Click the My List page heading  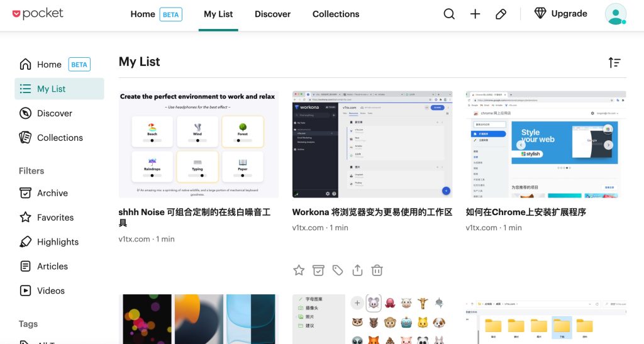139,62
